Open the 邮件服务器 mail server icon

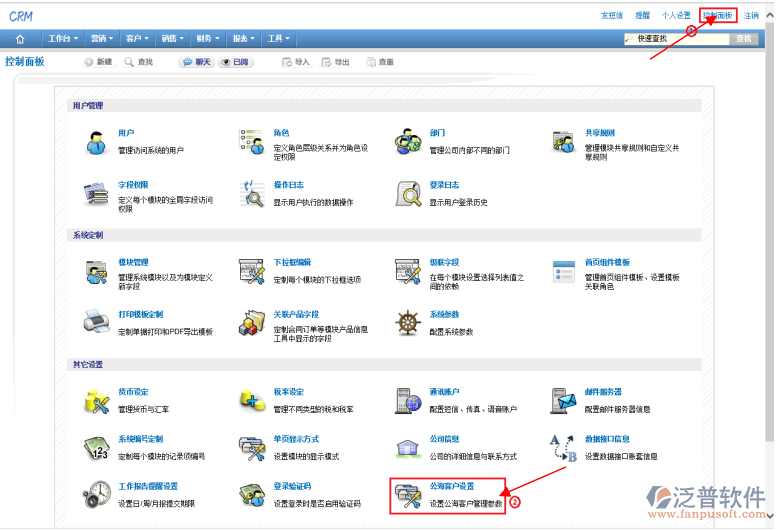564,401
